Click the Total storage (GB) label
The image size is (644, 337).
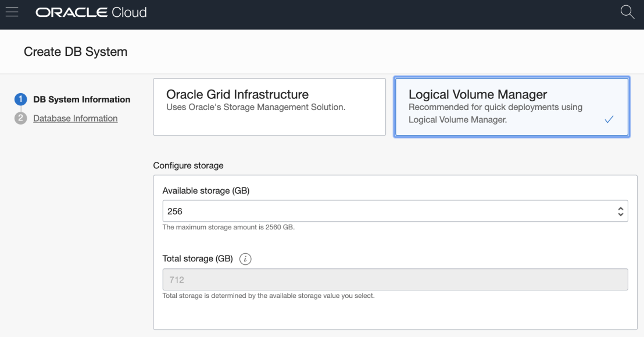[x=197, y=258]
